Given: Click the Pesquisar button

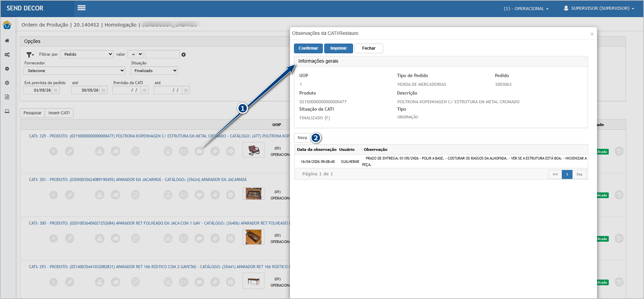Looking at the screenshot, I should (33, 113).
